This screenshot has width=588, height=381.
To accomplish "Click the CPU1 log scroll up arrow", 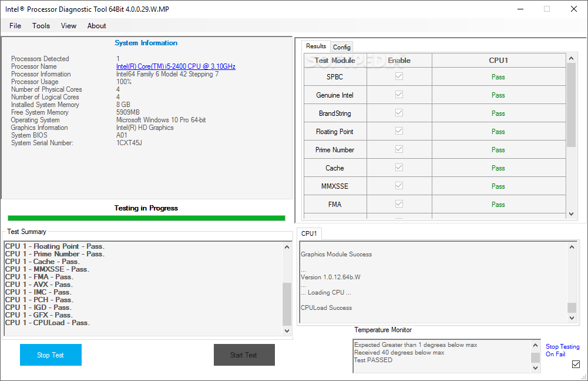I will tap(572, 247).
